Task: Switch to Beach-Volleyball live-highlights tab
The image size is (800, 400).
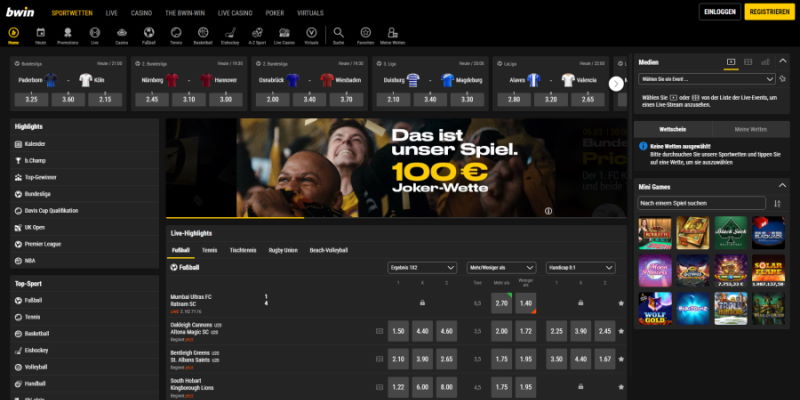Action: coord(329,251)
